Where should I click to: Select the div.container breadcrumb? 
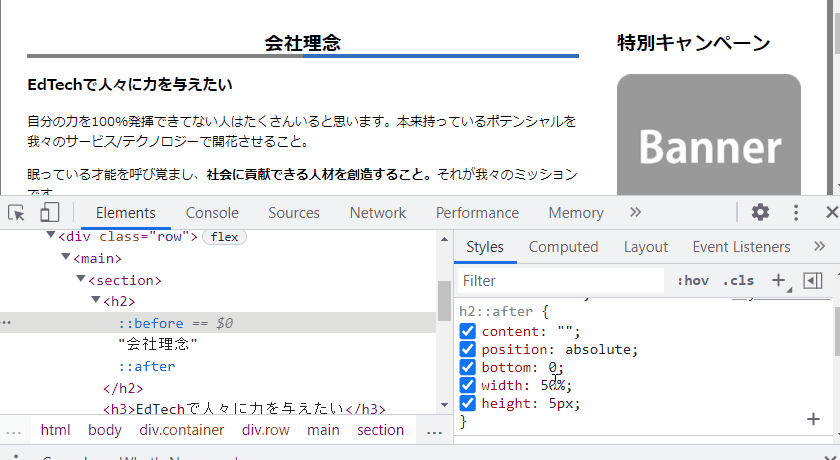182,430
